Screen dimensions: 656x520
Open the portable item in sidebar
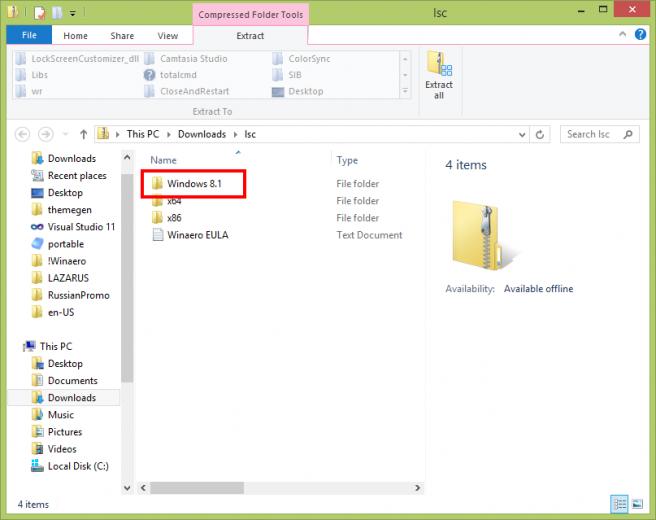point(58,244)
